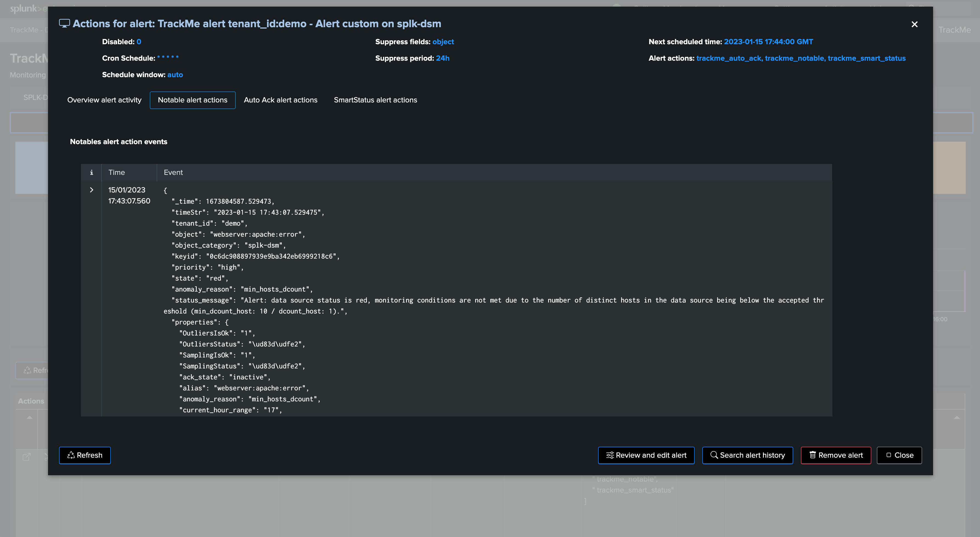Click the "tenant_id": "demo" line
Screen dimensions: 980x537
tap(209, 223)
